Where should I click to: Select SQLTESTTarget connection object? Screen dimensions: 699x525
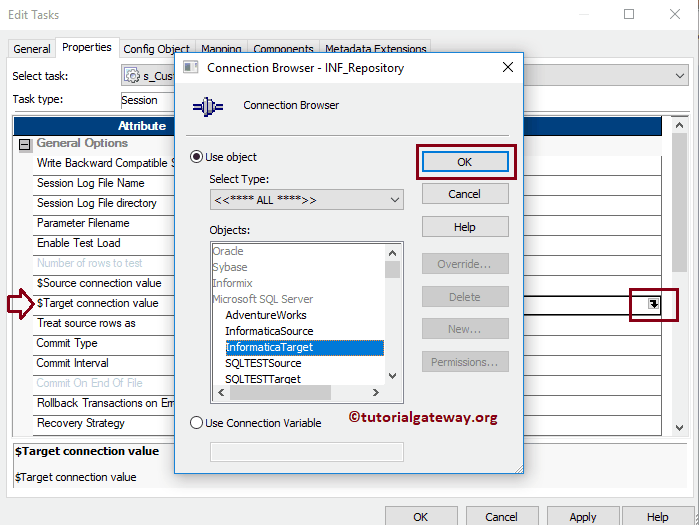point(263,379)
